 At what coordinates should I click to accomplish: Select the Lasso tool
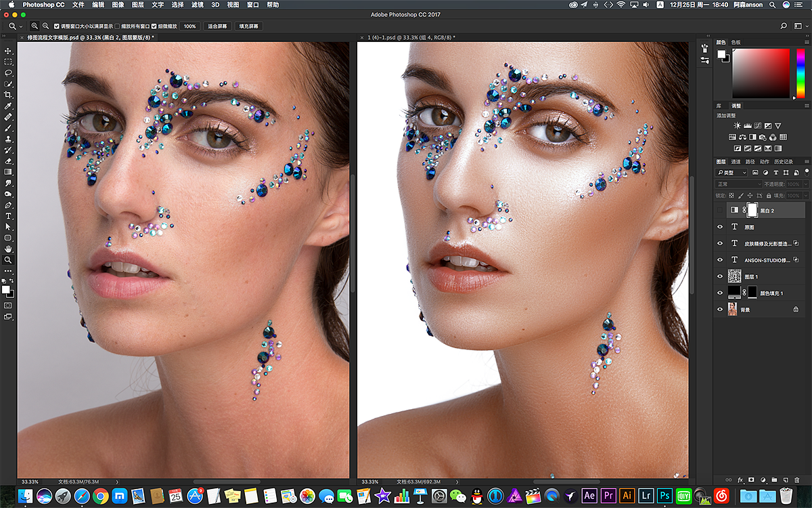click(x=8, y=72)
